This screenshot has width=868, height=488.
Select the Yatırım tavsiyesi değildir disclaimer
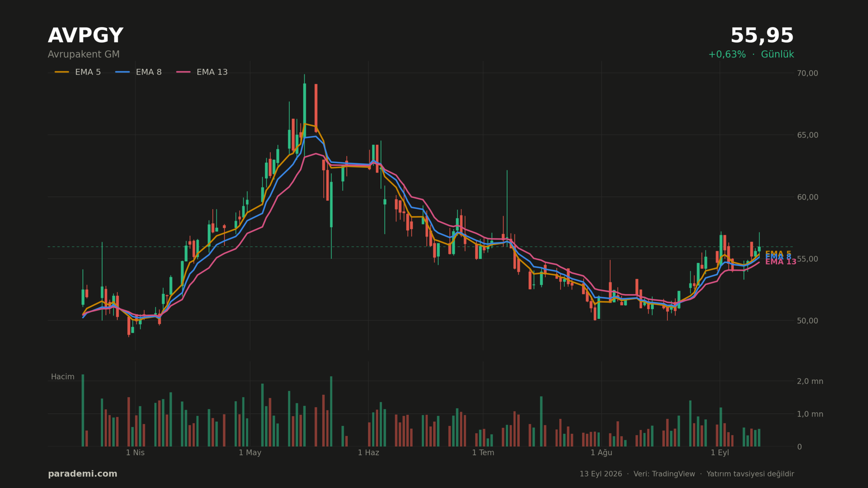750,474
